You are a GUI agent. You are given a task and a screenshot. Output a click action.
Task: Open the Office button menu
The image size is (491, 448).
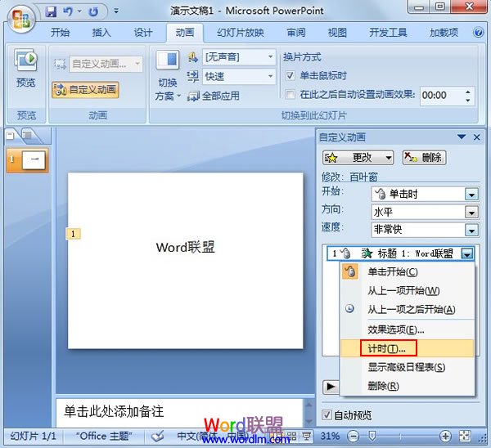pyautogui.click(x=20, y=19)
